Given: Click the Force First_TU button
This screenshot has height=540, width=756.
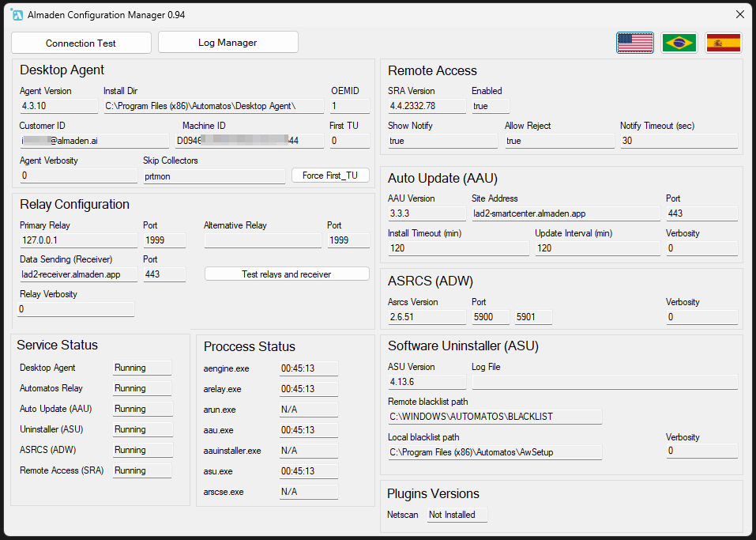Looking at the screenshot, I should (x=330, y=175).
